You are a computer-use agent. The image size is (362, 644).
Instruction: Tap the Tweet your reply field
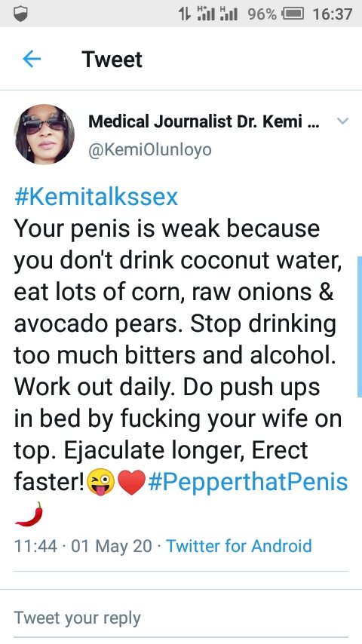tap(181, 618)
